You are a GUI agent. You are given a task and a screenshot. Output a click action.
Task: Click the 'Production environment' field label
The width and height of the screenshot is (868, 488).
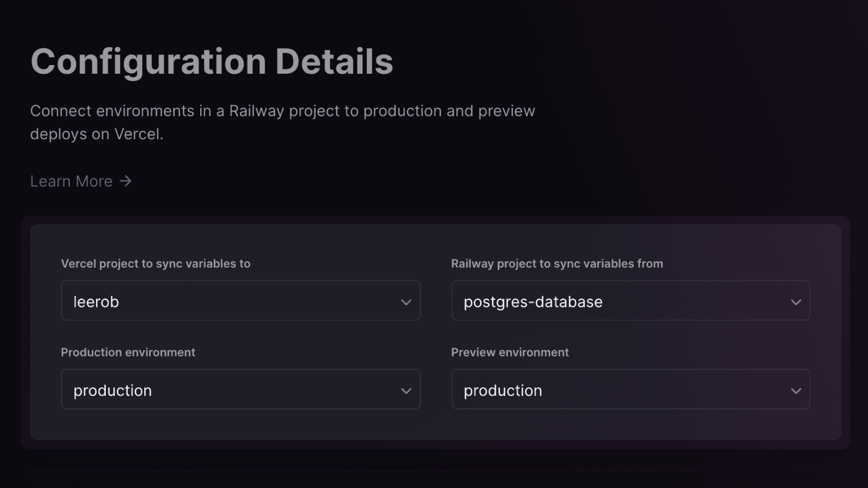pyautogui.click(x=128, y=352)
